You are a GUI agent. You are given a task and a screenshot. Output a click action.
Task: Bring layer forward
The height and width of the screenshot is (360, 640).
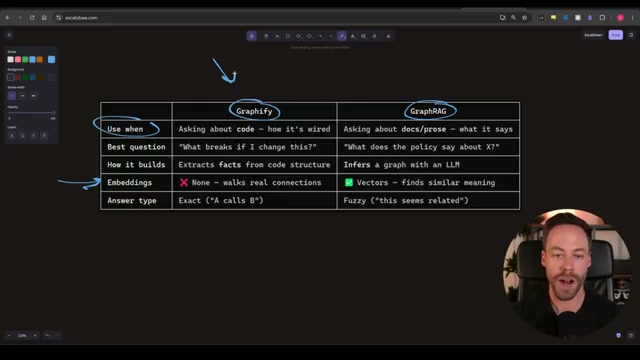coord(33,136)
